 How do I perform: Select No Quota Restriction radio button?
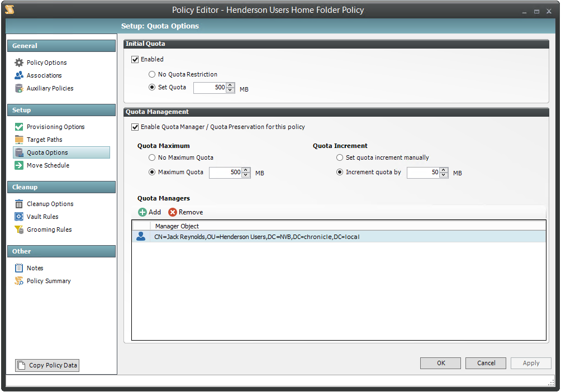152,74
